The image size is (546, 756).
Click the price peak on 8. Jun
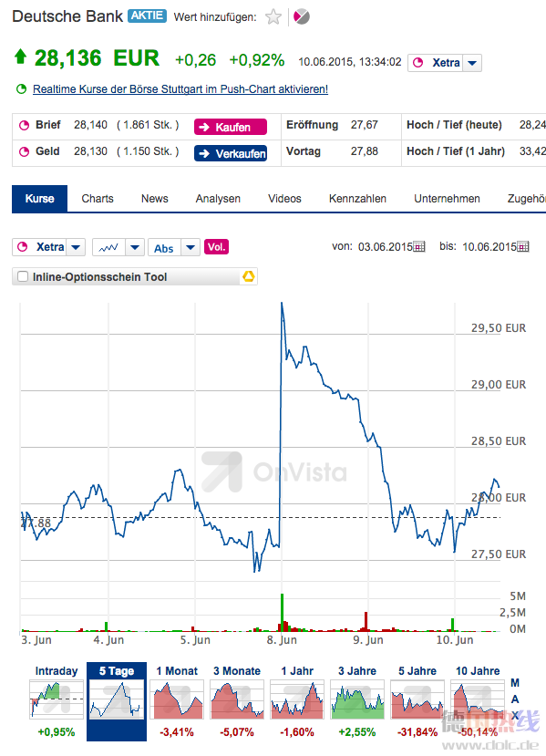pyautogui.click(x=282, y=304)
